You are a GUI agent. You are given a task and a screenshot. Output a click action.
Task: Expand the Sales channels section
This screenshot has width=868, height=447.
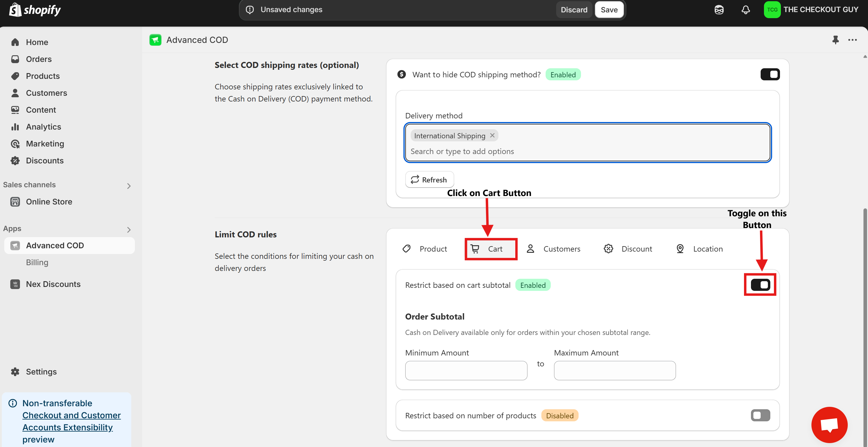tap(129, 186)
